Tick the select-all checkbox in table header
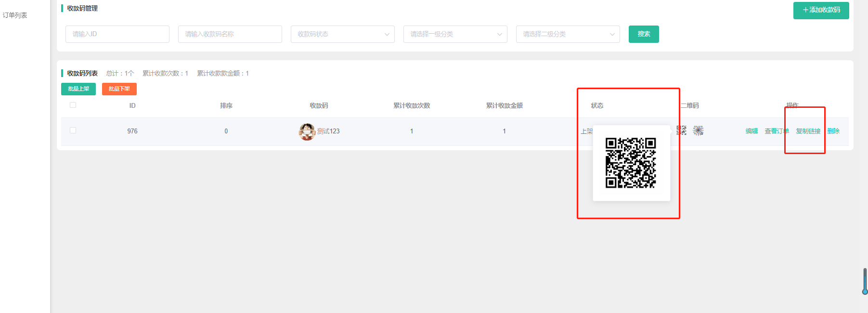Screen dimensions: 868x313 tap(73, 105)
